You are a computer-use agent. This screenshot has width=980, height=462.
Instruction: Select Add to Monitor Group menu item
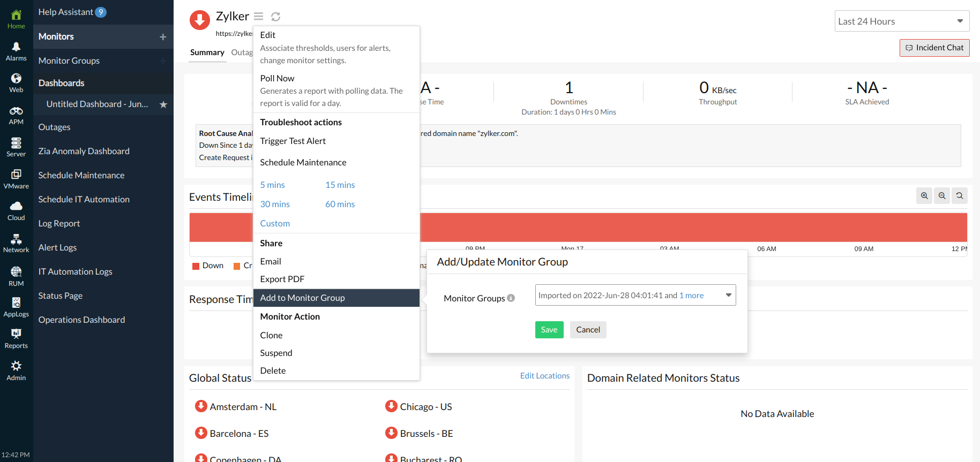[x=302, y=298]
